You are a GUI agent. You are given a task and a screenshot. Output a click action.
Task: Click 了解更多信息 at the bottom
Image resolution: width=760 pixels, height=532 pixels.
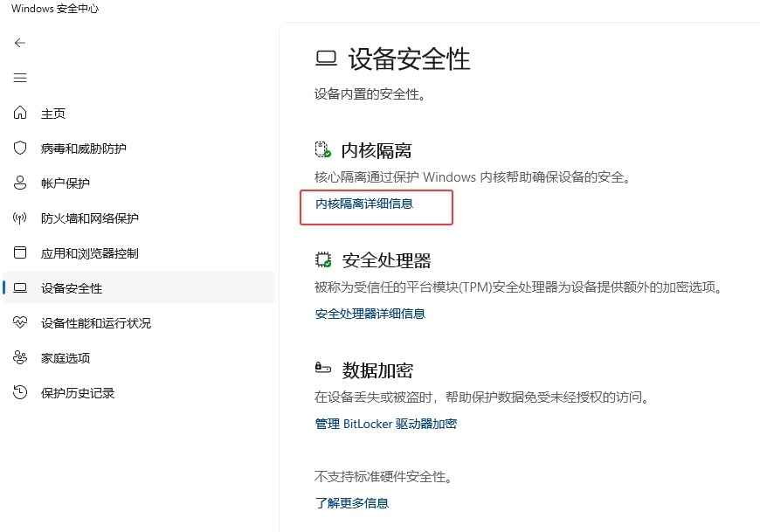point(351,502)
